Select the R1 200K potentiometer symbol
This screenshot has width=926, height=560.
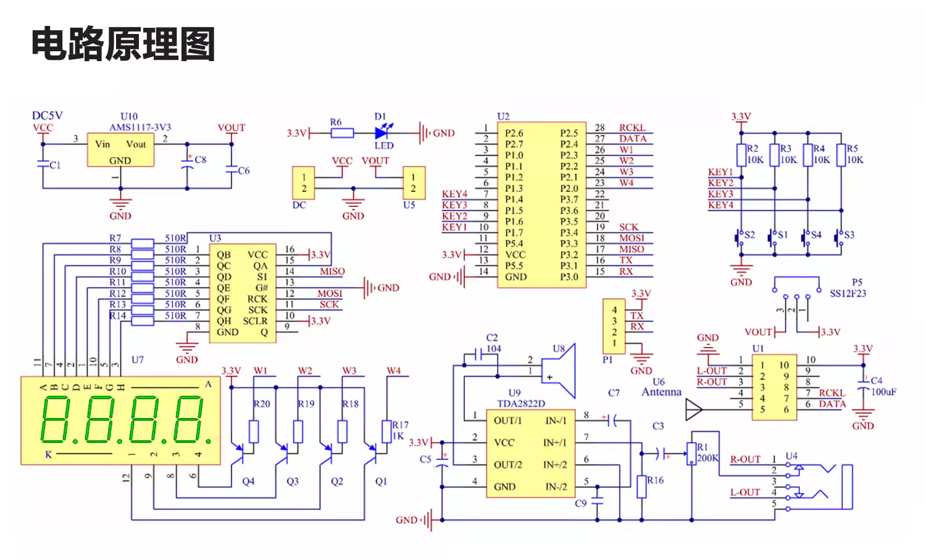click(691, 454)
